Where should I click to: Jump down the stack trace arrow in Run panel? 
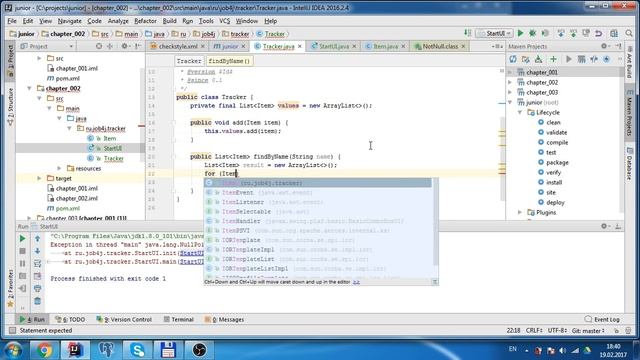[37, 251]
